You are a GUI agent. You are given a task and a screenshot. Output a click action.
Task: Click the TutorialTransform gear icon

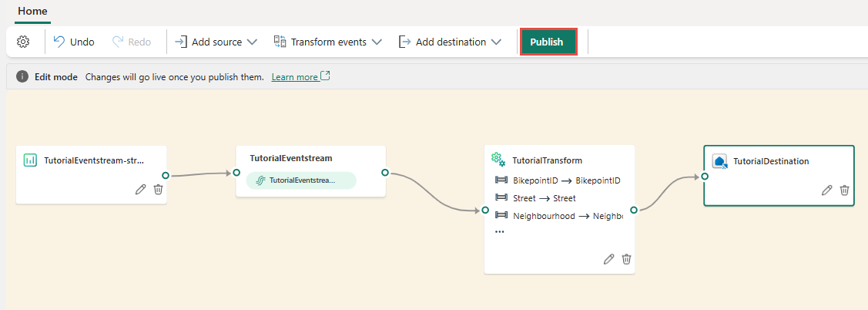(498, 160)
